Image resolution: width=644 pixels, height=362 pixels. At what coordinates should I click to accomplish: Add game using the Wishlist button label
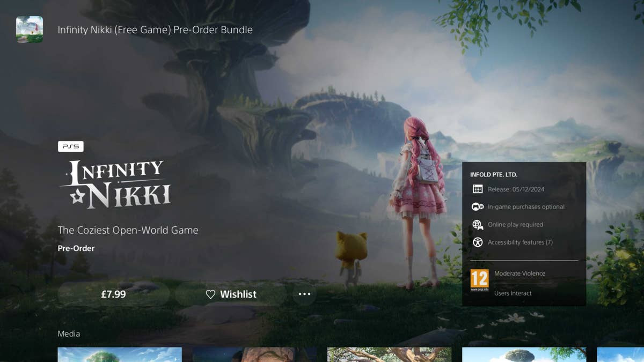[238, 294]
